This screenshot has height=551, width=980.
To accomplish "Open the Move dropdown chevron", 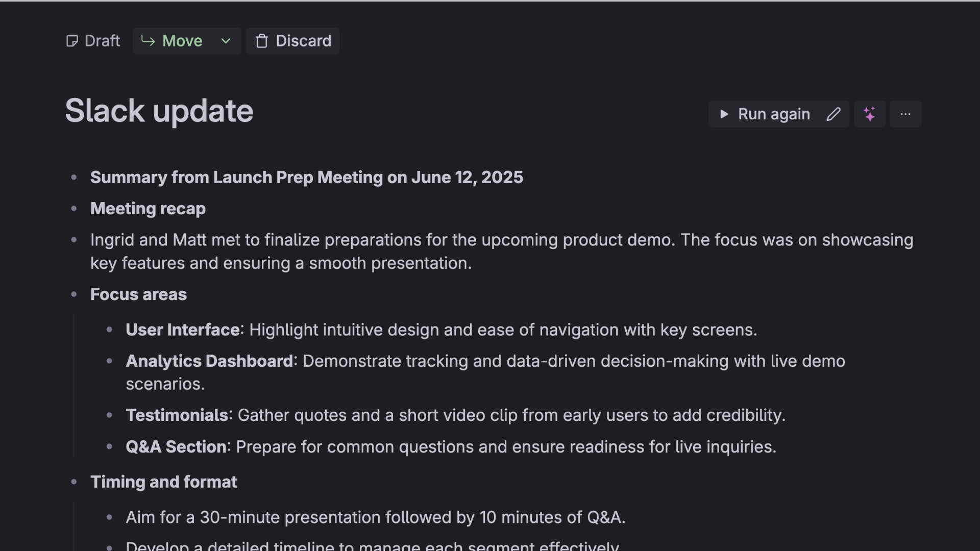I will [x=226, y=41].
